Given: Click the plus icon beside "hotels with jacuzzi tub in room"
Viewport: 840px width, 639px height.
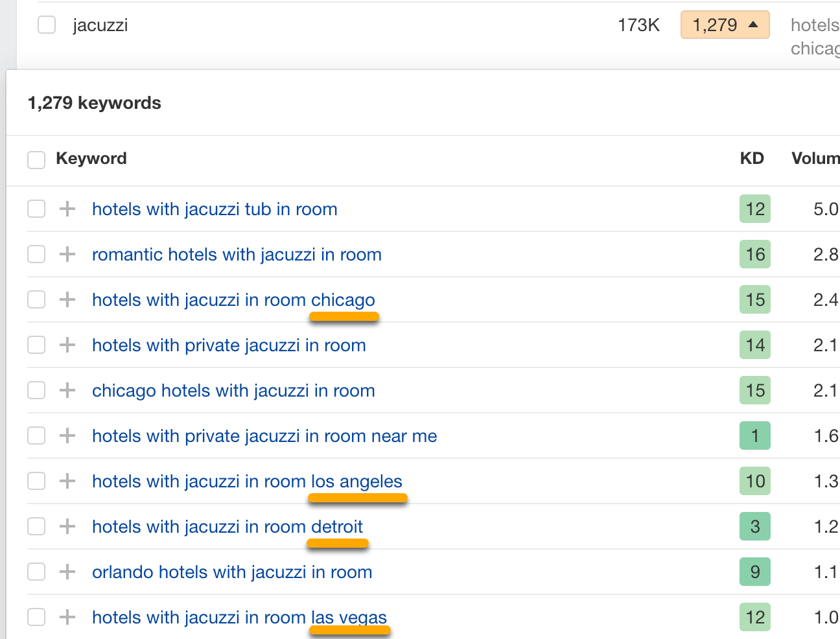Looking at the screenshot, I should coord(67,209).
